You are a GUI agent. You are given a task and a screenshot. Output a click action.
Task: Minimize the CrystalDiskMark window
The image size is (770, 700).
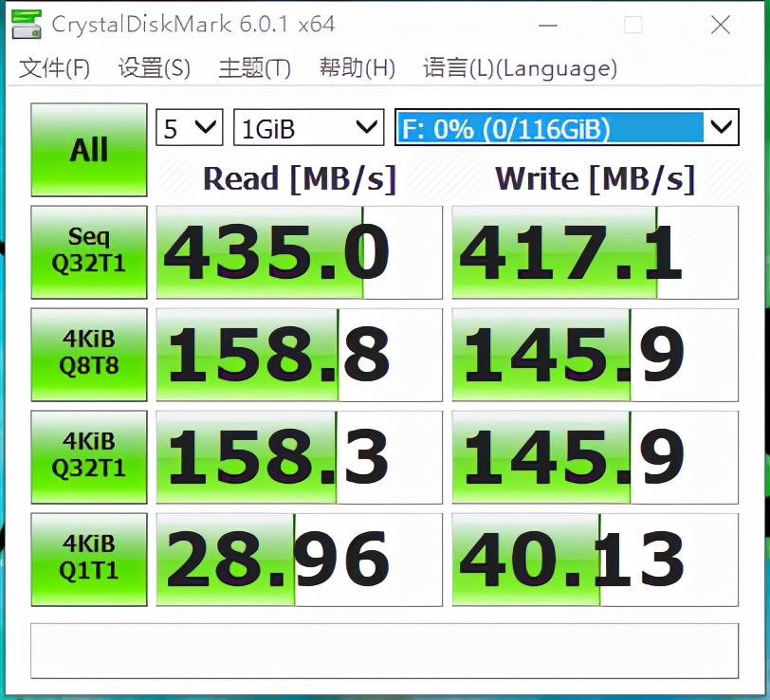[548, 25]
